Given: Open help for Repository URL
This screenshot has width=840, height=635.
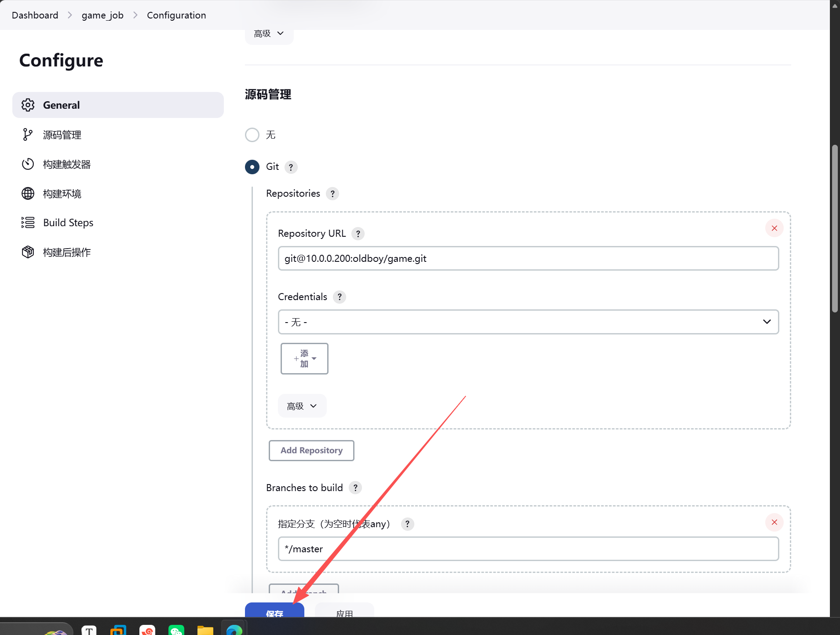Looking at the screenshot, I should click(x=358, y=234).
